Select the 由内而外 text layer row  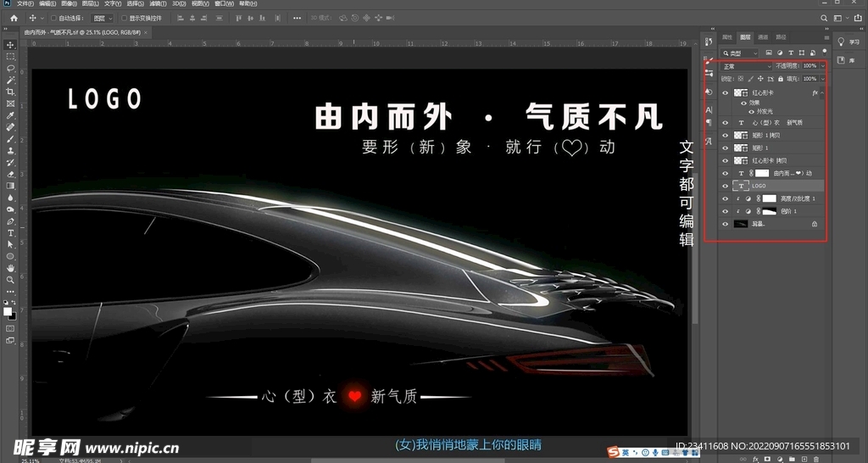click(773, 173)
